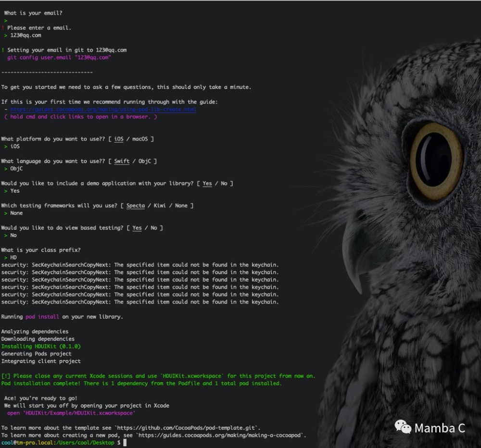Click the underlined iOS platform option
The height and width of the screenshot is (448, 481).
point(119,139)
